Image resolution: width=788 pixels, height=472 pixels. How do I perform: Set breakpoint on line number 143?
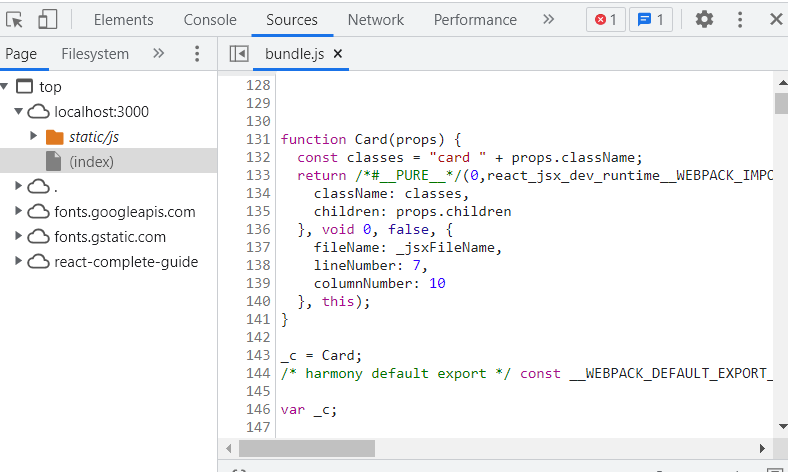point(258,355)
